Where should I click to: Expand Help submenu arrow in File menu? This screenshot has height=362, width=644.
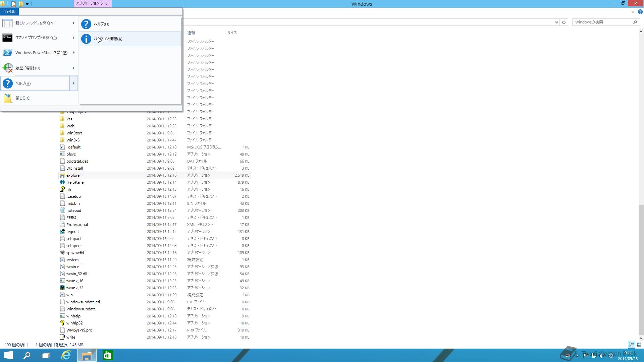coord(73,83)
